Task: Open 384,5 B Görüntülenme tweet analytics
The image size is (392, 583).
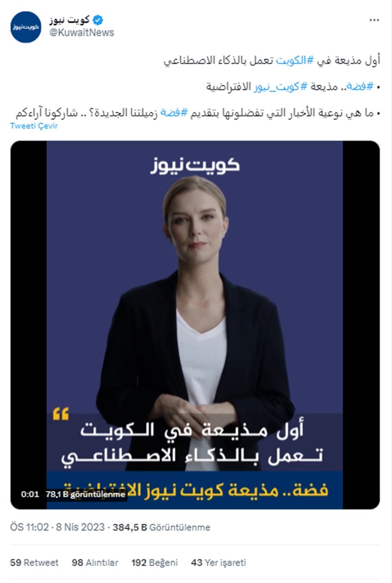Action: tap(162, 528)
